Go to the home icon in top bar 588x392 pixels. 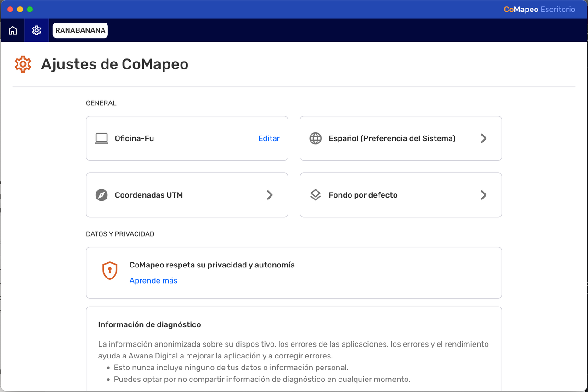[x=13, y=30]
